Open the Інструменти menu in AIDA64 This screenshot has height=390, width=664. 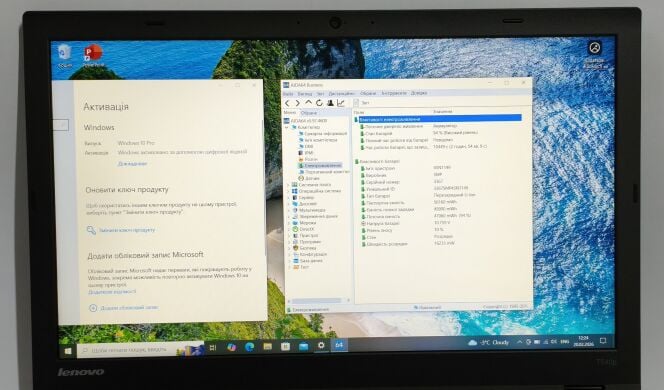(394, 93)
